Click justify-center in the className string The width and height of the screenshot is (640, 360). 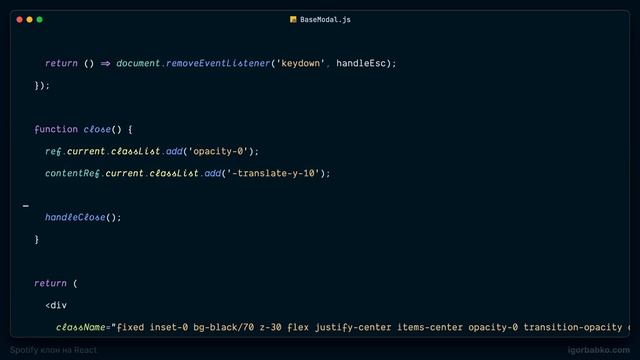(353, 327)
